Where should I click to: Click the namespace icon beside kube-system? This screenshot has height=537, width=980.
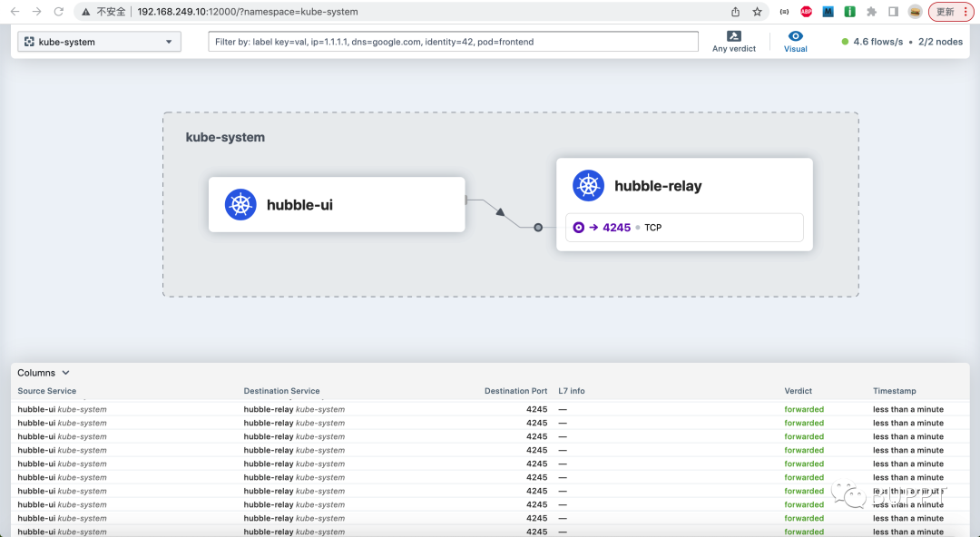pyautogui.click(x=29, y=41)
